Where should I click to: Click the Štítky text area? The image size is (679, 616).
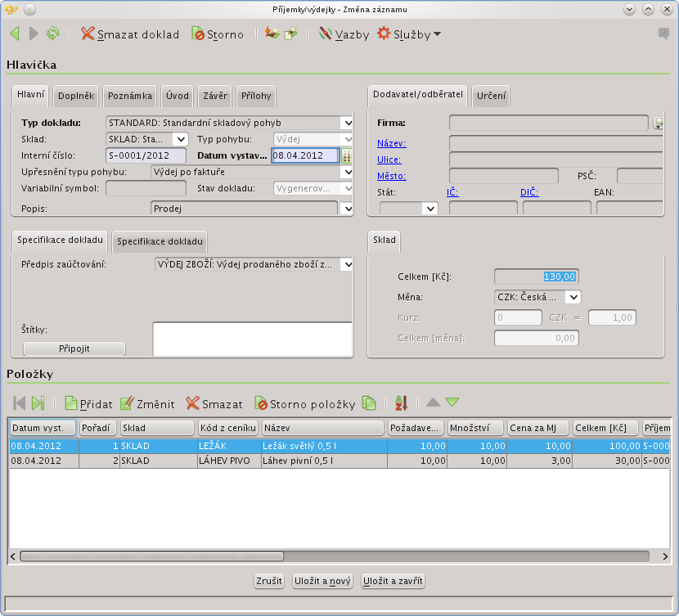click(x=253, y=339)
